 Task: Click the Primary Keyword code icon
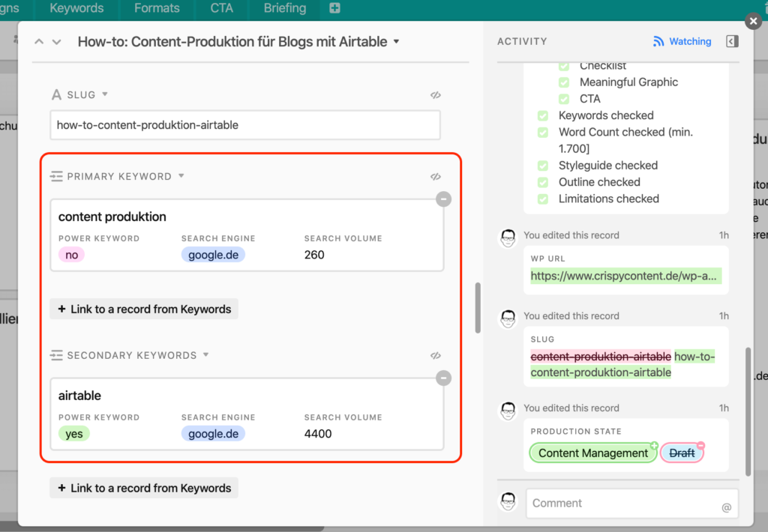[436, 177]
